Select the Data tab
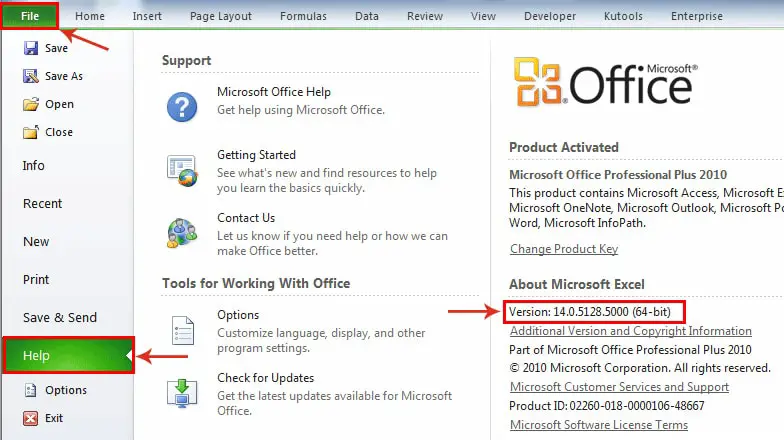The width and height of the screenshot is (784, 440). [366, 16]
